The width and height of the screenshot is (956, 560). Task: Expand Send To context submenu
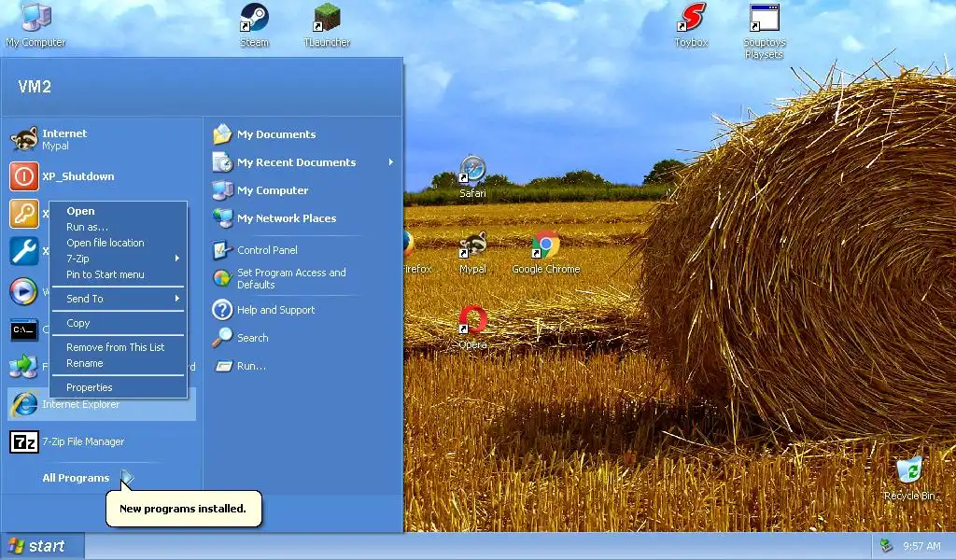click(x=119, y=299)
